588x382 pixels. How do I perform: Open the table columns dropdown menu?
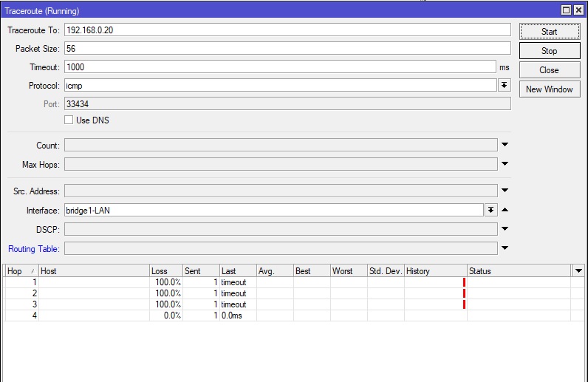[x=578, y=270]
